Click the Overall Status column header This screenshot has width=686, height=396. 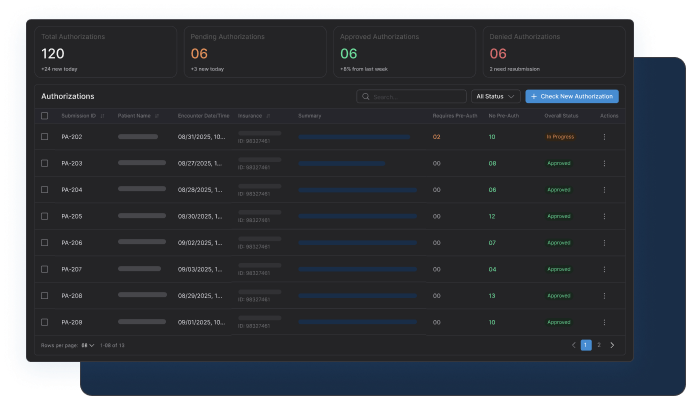tap(561, 116)
